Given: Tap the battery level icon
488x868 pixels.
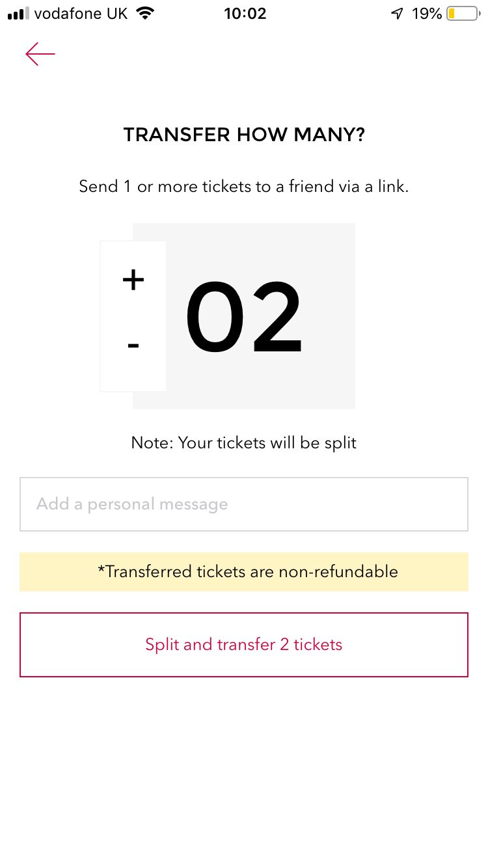Looking at the screenshot, I should pos(463,14).
